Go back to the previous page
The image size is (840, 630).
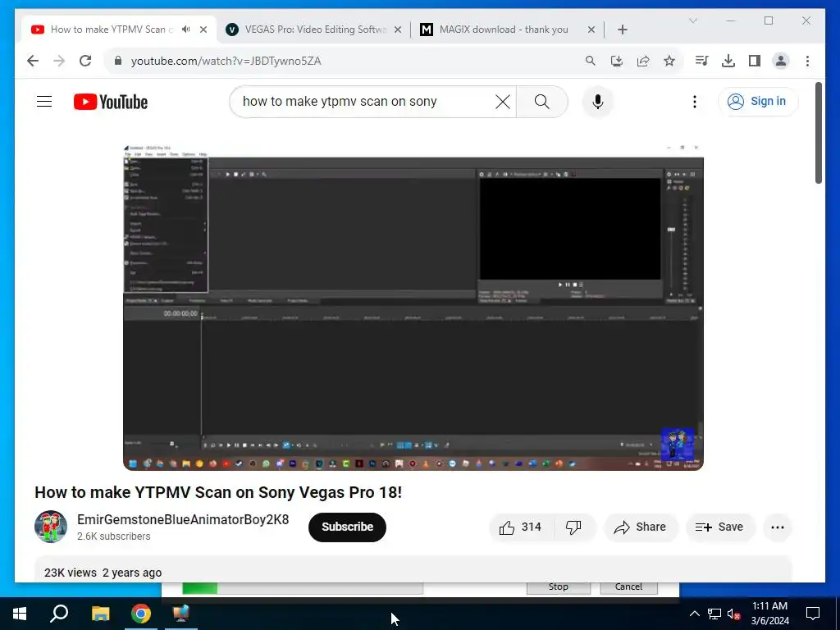pos(33,61)
